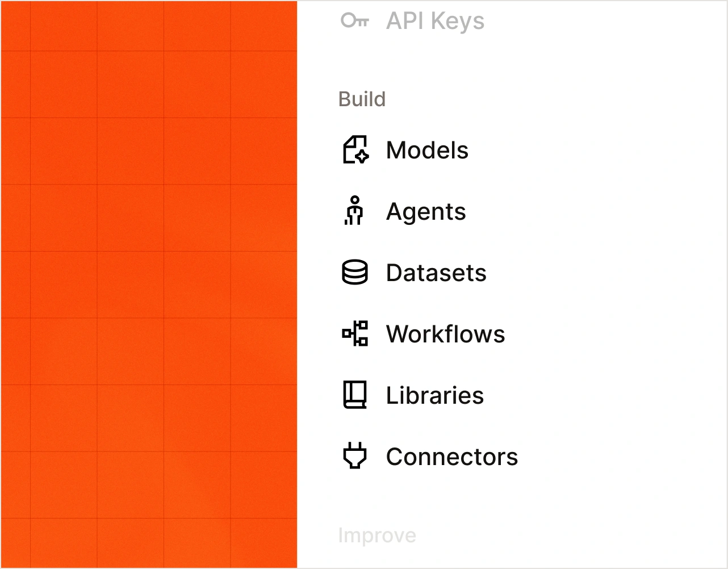Select Datasets in the sidebar
Image resolution: width=728 pixels, height=569 pixels.
coord(436,273)
